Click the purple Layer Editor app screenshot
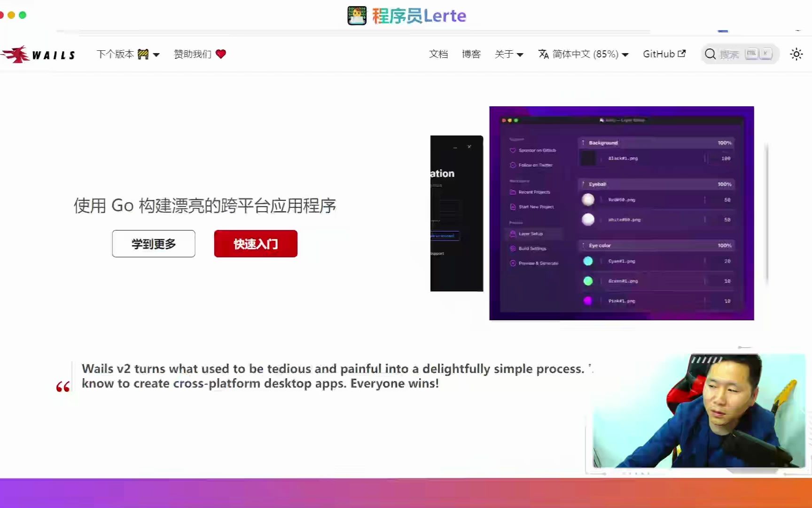The width and height of the screenshot is (812, 508). point(622,213)
